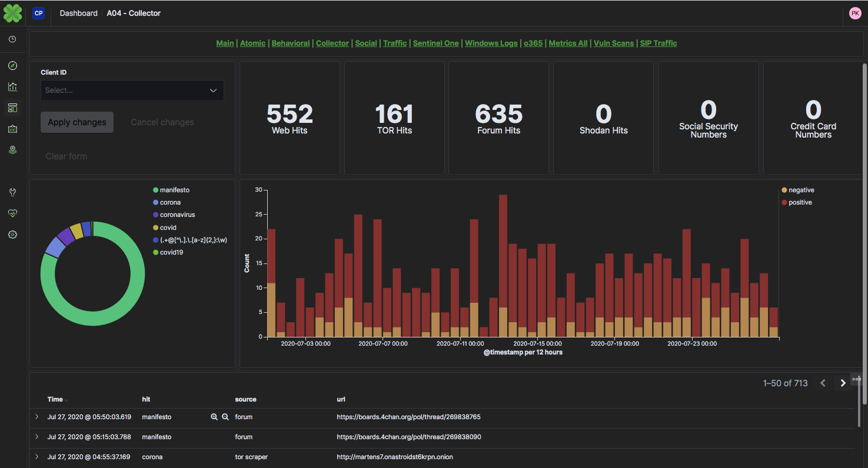Open table panel options ellipsis icon
Image resolution: width=868 pixels, height=468 pixels.
pos(857,379)
